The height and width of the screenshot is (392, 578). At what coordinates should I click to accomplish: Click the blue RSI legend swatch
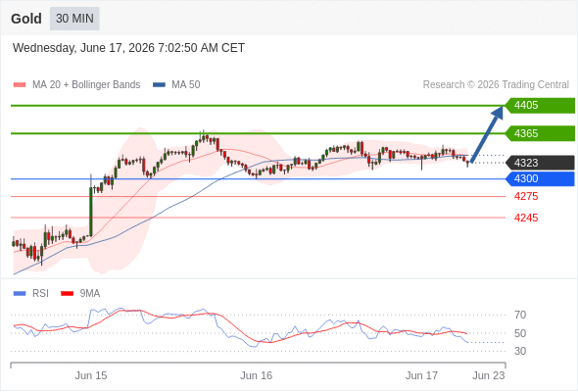[20, 294]
